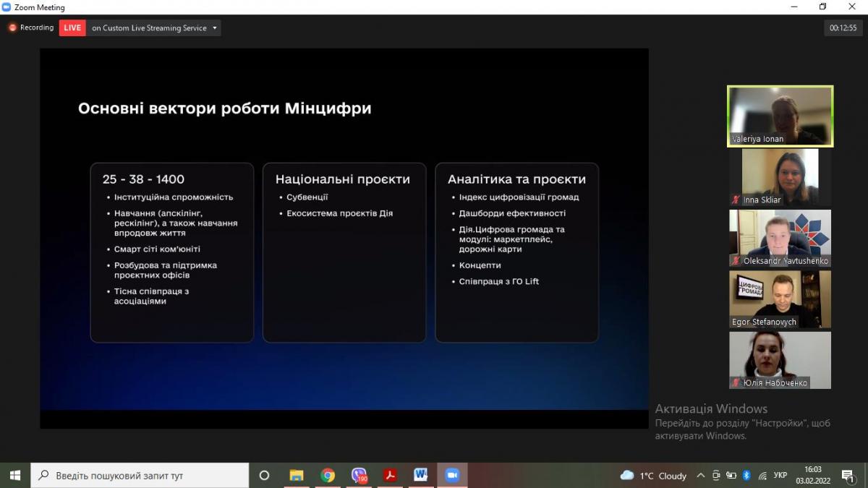The image size is (868, 488).
Task: Select Inna Skliar's video thumbnail
Action: [x=780, y=177]
